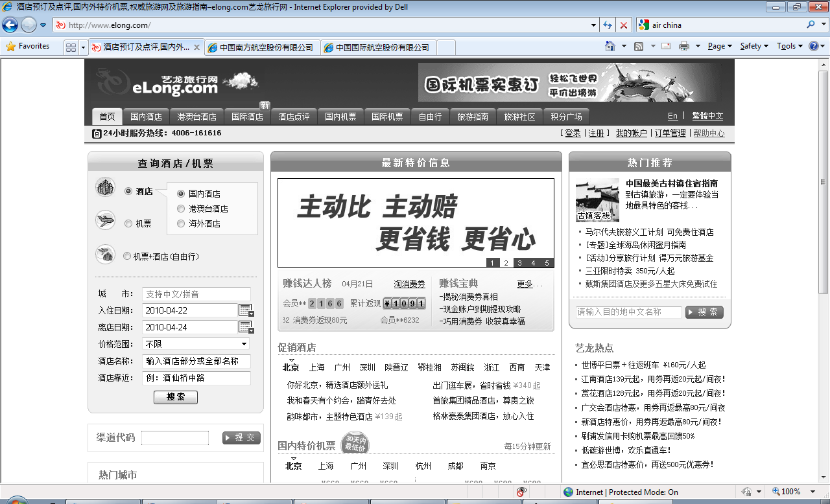
Task: Click the Google search provider icon
Action: (643, 25)
